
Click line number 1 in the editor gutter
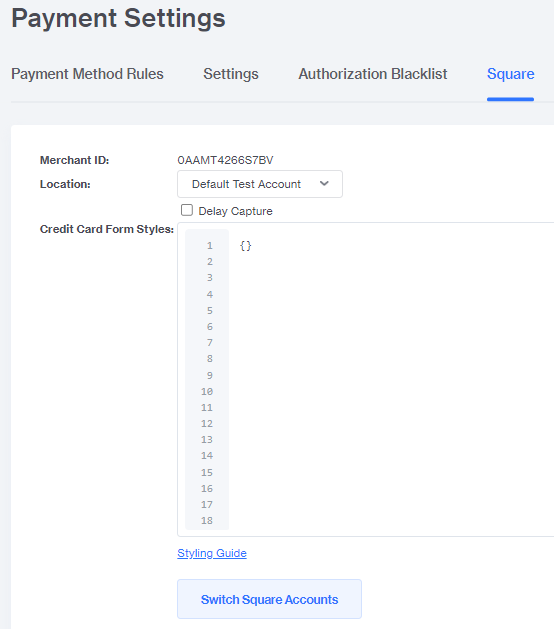209,246
